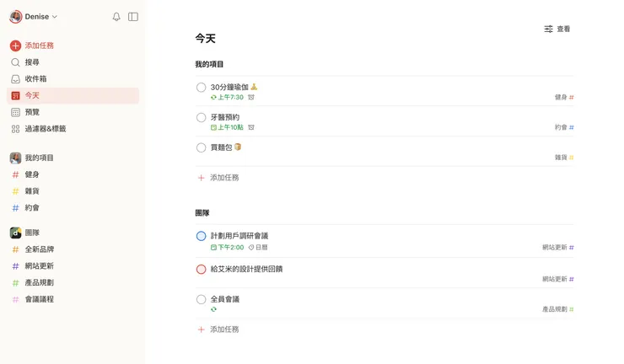This screenshot has height=364, width=624.
Task: Open 搜尋 search in sidebar
Action: point(32,62)
